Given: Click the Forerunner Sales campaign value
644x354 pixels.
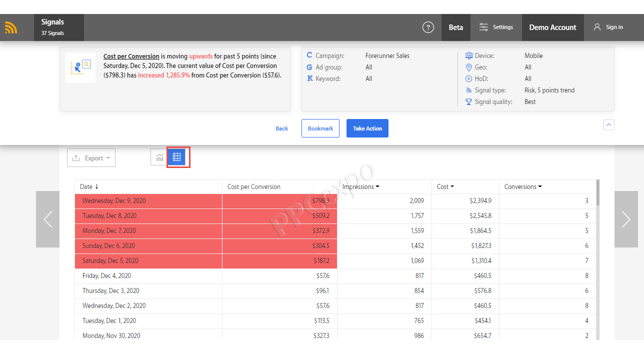Looking at the screenshot, I should 387,56.
